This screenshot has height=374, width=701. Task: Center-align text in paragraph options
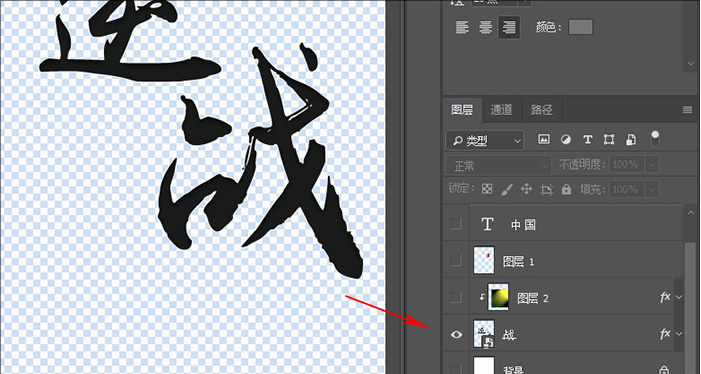click(486, 27)
